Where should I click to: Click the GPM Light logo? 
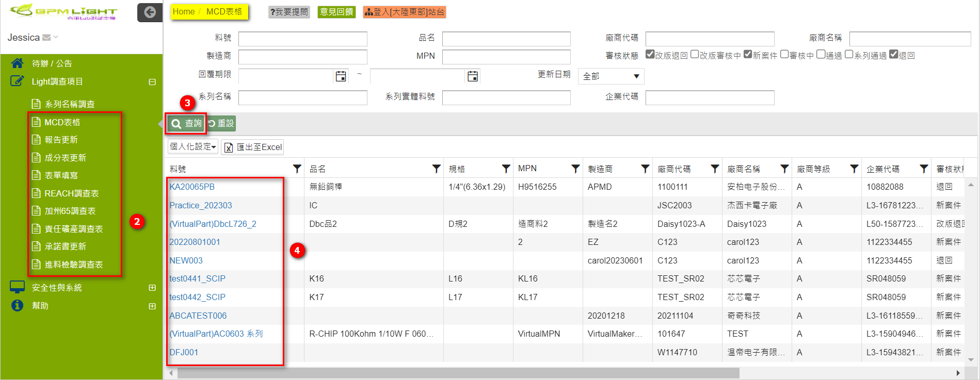point(64,12)
